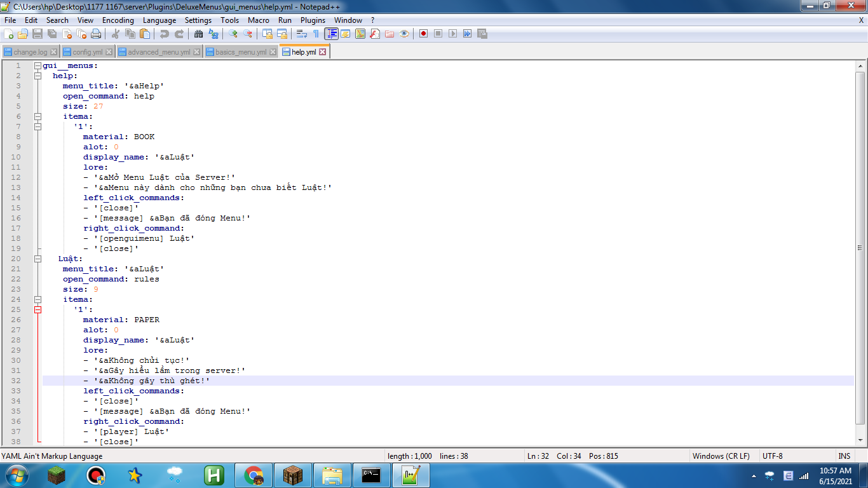Start macro recording with the red record button
This screenshot has height=488, width=868.
pyautogui.click(x=423, y=34)
